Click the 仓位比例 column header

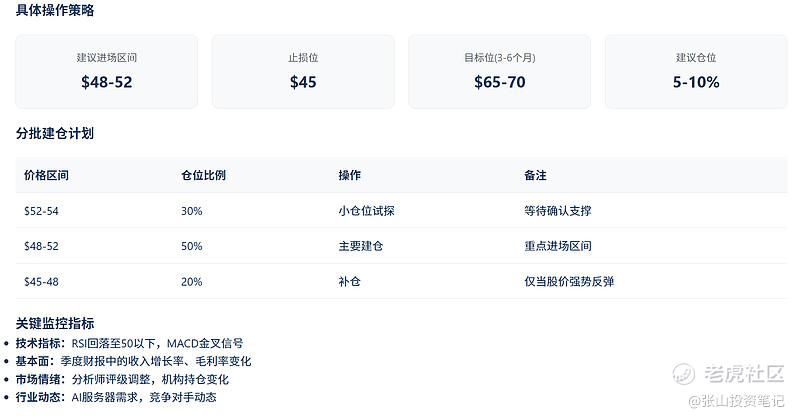click(203, 175)
